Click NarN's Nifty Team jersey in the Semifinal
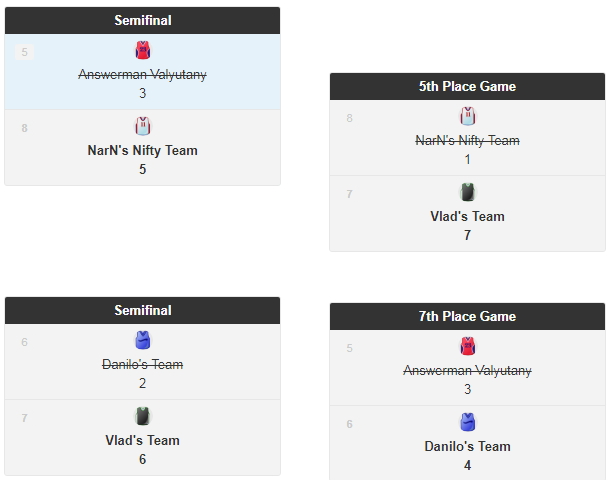The width and height of the screenshot is (610, 480). coord(142,126)
